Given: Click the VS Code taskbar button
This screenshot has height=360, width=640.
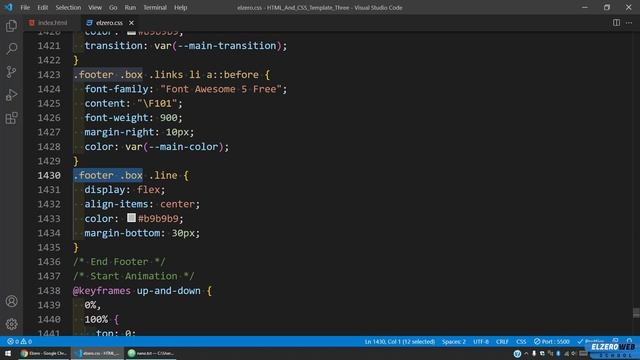Looking at the screenshot, I should coord(98,353).
